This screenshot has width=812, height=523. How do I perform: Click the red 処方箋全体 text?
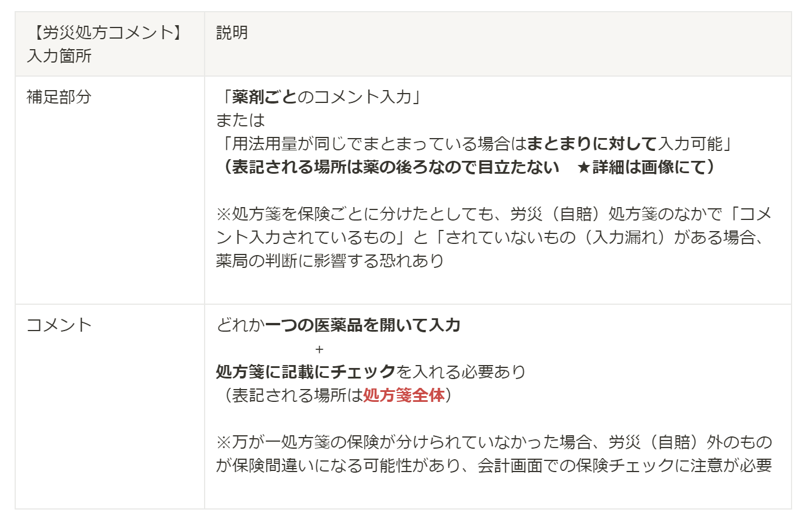[x=404, y=395]
